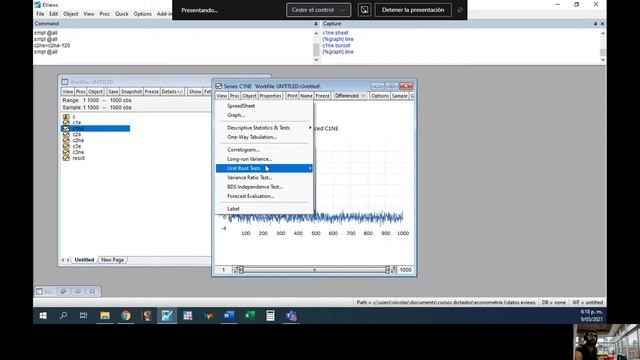This screenshot has width=640, height=360.
Task: Select resid series in workfile list
Action: pos(78,158)
